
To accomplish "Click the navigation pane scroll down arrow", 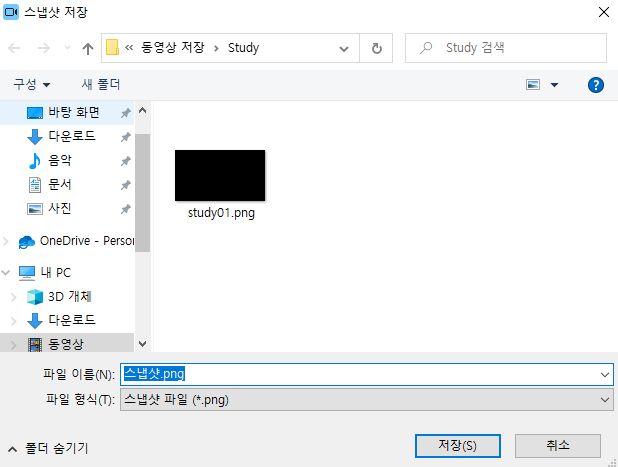I will [x=143, y=344].
